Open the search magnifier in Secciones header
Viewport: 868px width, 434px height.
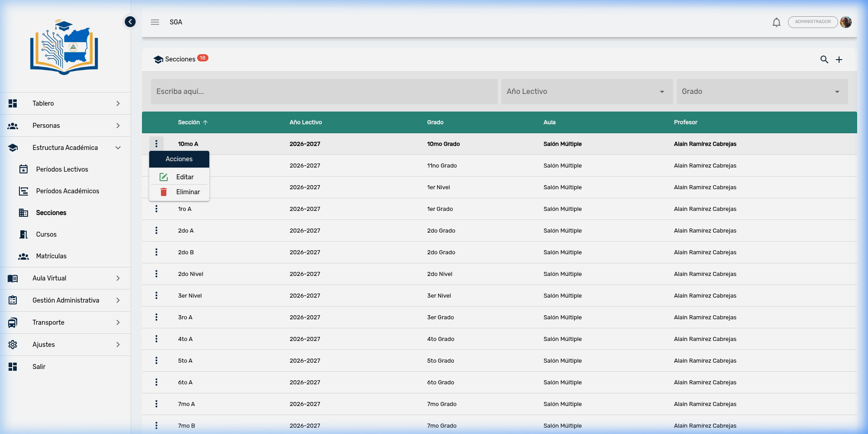coord(824,60)
